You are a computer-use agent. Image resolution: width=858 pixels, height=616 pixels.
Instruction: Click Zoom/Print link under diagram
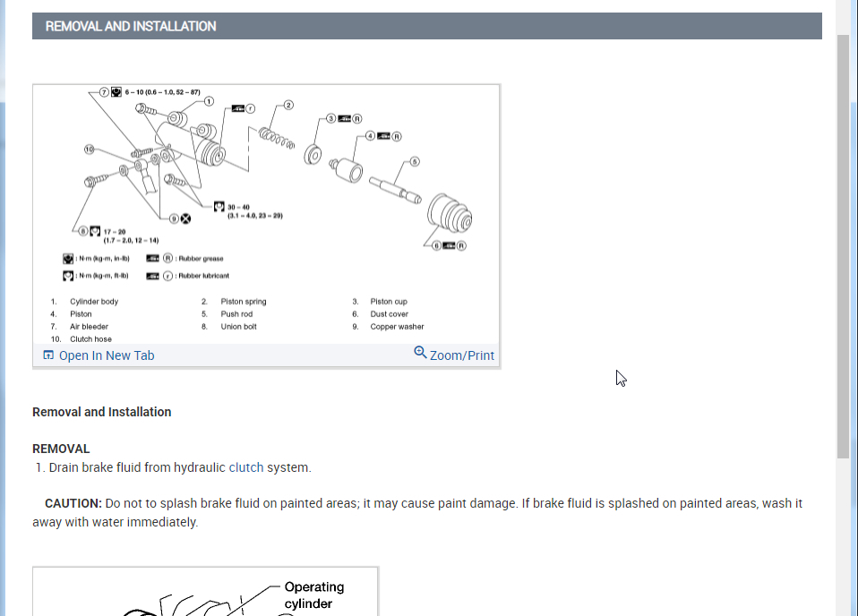pyautogui.click(x=462, y=355)
